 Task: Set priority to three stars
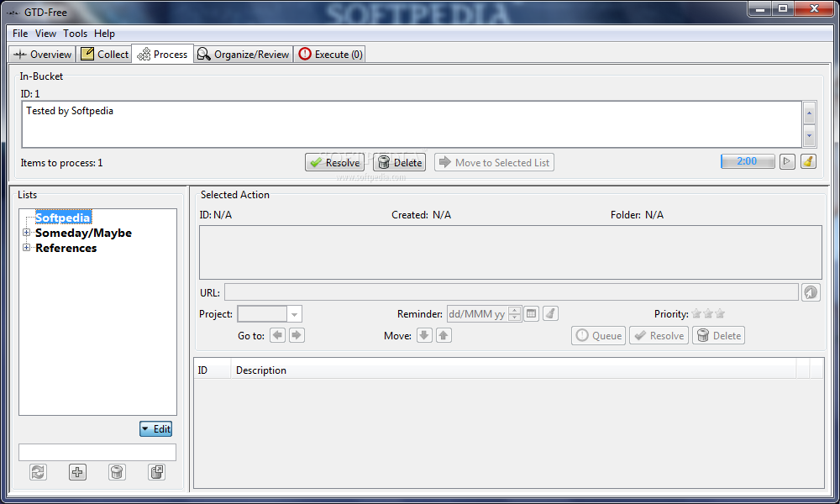720,313
